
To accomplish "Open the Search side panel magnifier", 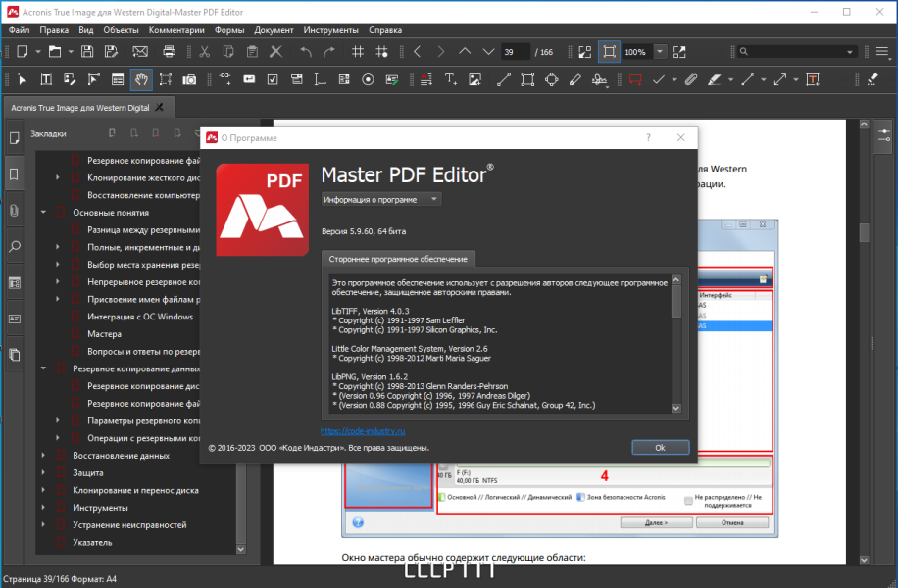I will (x=15, y=247).
